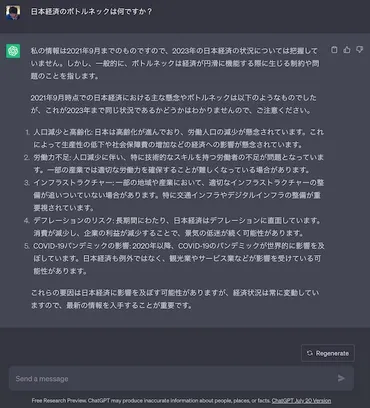Click the paragraph starting 2021年9月時点での日本経済

(174, 104)
